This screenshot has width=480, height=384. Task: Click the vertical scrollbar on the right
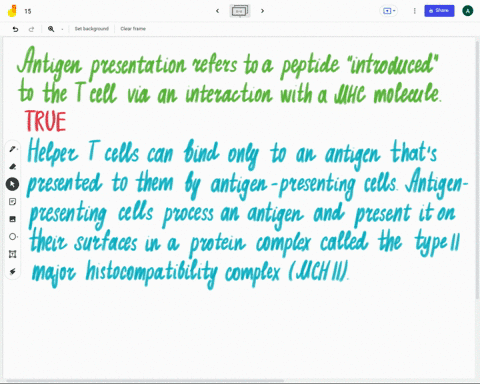coord(478,170)
